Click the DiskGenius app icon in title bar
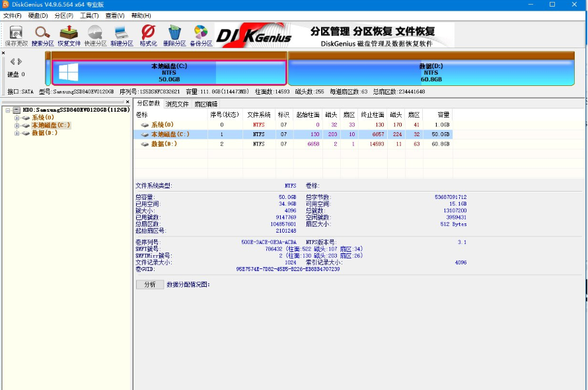The image size is (588, 390). pos(5,5)
